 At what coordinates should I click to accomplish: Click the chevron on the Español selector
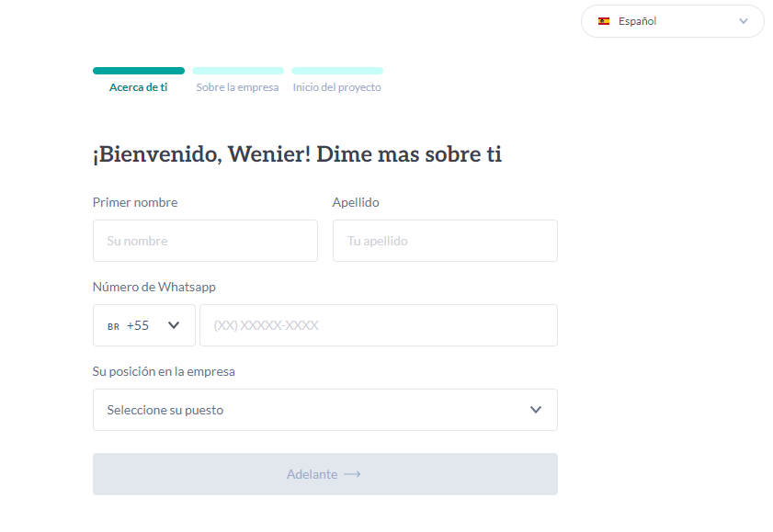point(745,20)
